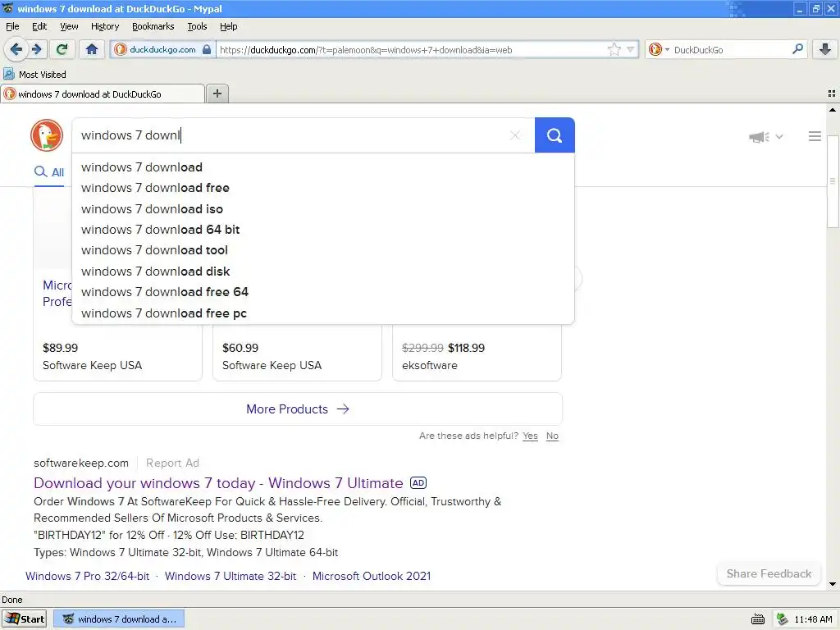Viewport: 840px width, 630px height.
Task: Choose suggestion 'windows 7 download 64 bit'
Action: coord(323,230)
